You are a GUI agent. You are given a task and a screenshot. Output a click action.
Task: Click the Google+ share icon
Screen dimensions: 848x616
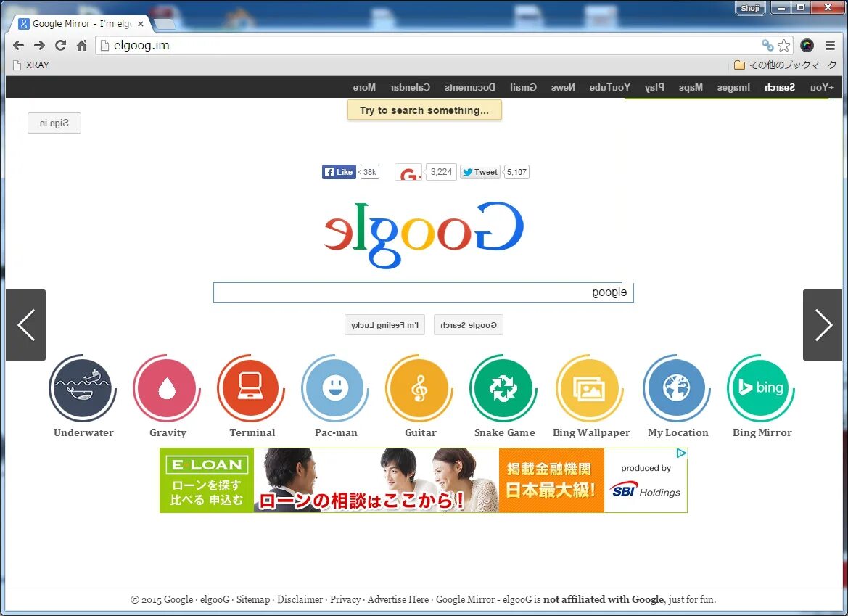click(x=409, y=173)
